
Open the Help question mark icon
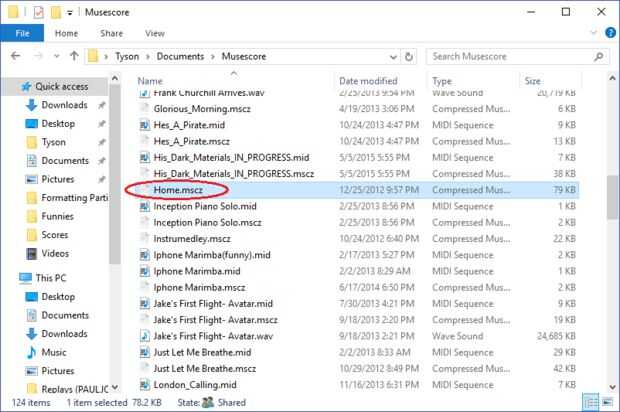pyautogui.click(x=611, y=32)
